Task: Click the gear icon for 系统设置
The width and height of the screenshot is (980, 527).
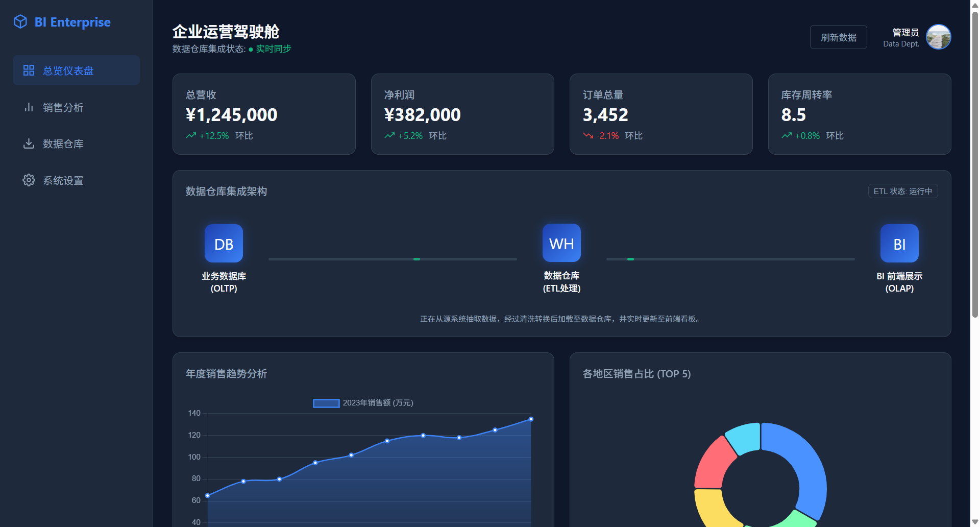Action: (29, 180)
